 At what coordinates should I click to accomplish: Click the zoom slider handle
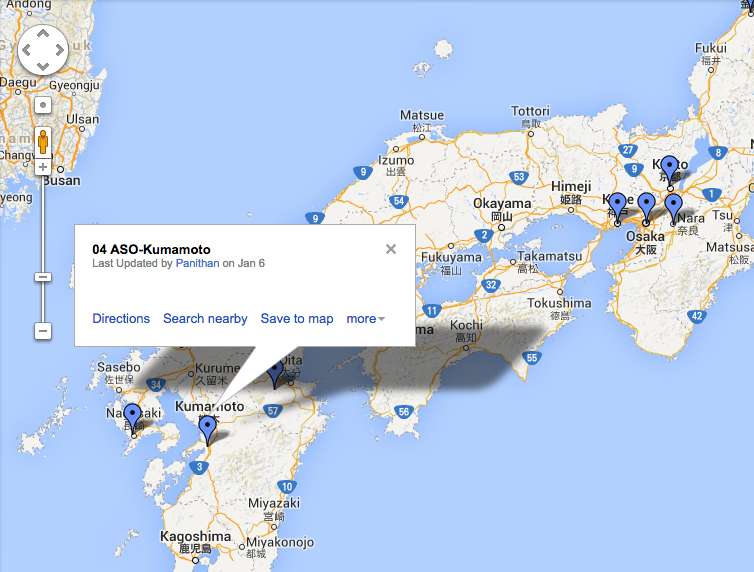[x=43, y=277]
